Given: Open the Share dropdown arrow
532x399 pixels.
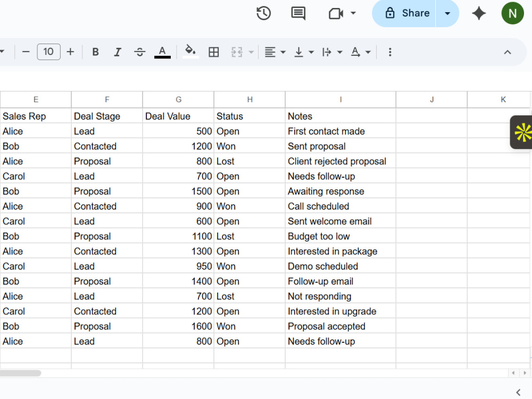Looking at the screenshot, I should pyautogui.click(x=447, y=13).
